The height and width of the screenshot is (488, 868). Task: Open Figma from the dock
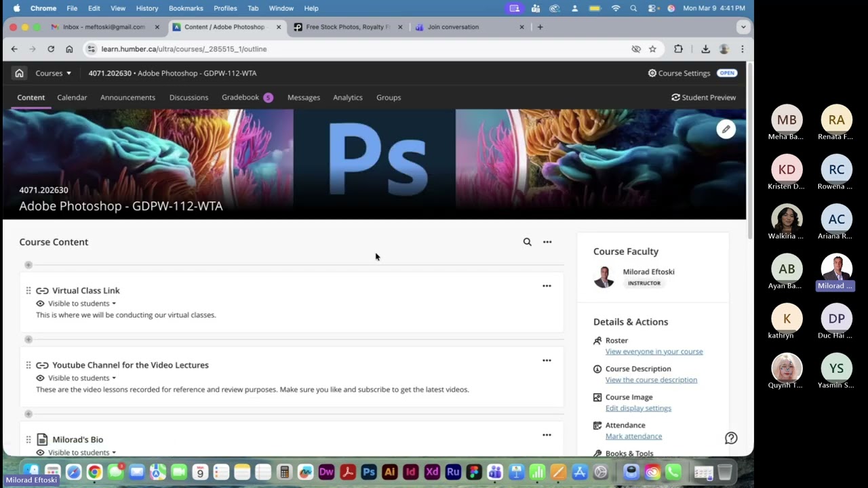[474, 472]
